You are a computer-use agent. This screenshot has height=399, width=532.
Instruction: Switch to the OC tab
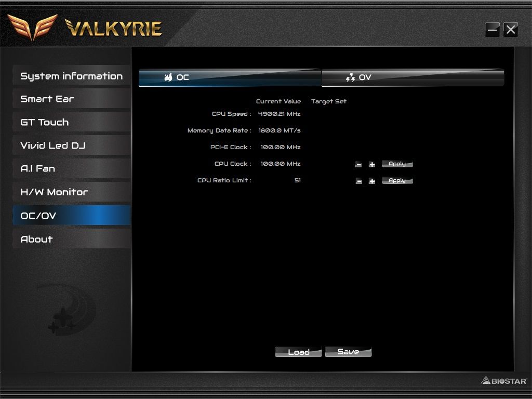[230, 77]
